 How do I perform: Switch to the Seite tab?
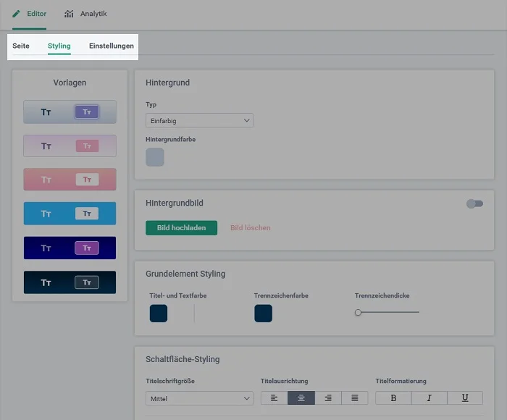coord(21,46)
